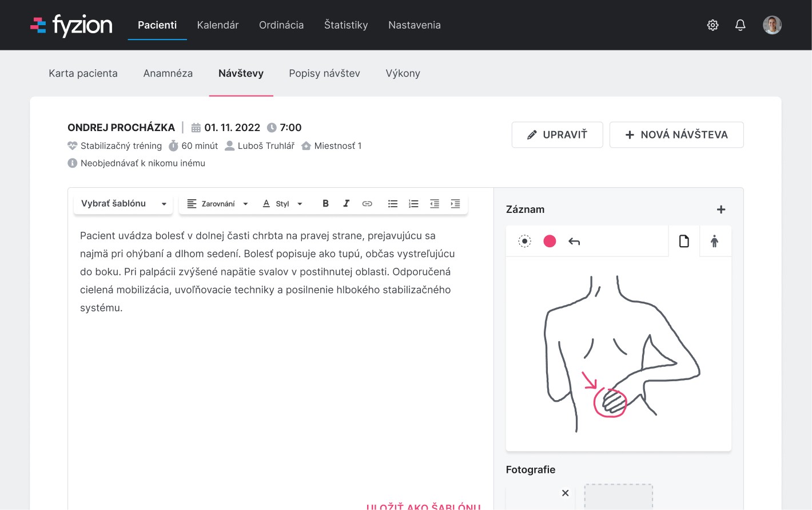The height and width of the screenshot is (510, 812).
Task: Click 60 minút duration label
Action: [x=200, y=146]
